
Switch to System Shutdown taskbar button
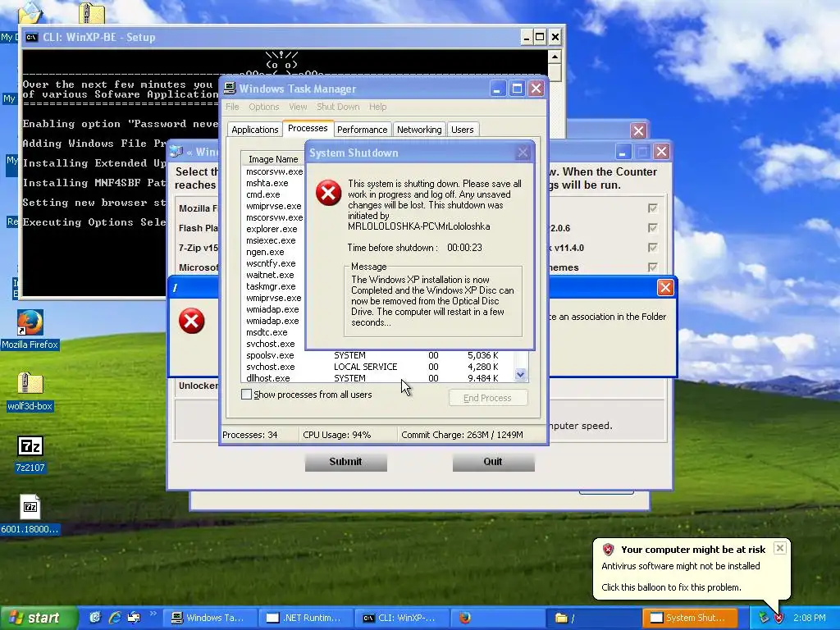click(689, 618)
